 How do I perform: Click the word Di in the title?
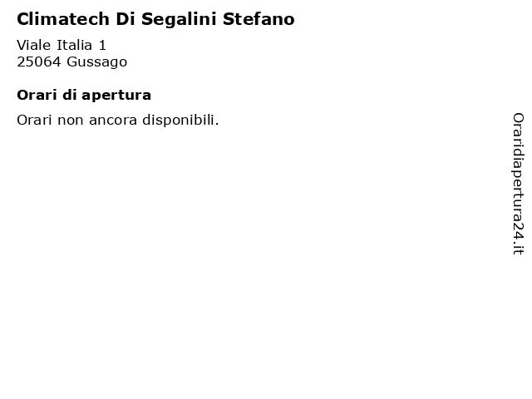click(126, 19)
